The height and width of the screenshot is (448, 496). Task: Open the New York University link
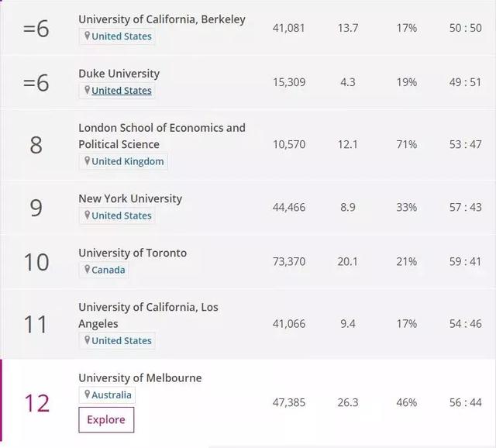point(130,198)
